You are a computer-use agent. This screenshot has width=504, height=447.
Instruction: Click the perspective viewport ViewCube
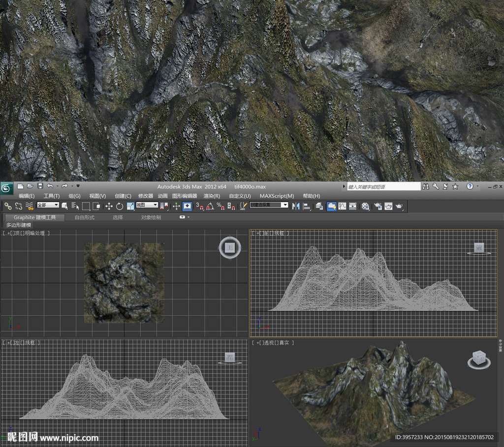[x=478, y=358]
